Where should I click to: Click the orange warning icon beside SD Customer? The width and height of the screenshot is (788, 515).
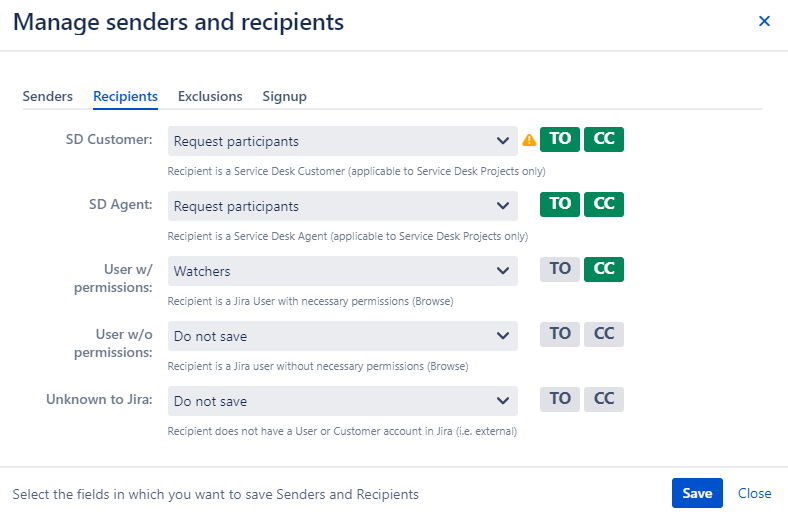(x=529, y=140)
